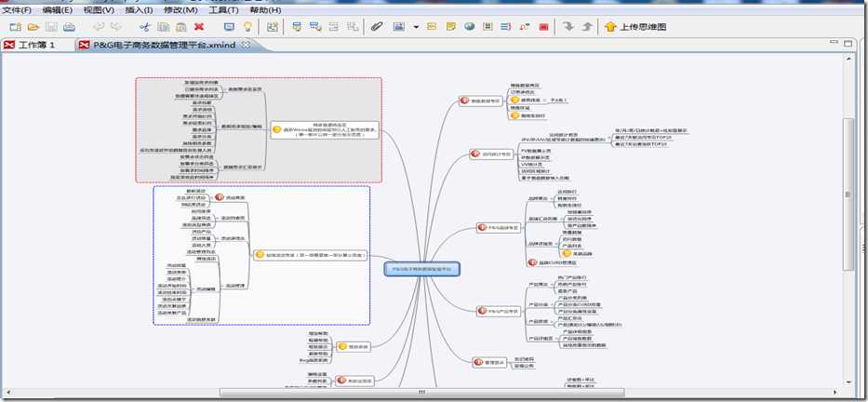This screenshot has height=402, width=868.
Task: Click the paste clipboard icon
Action: [181, 27]
